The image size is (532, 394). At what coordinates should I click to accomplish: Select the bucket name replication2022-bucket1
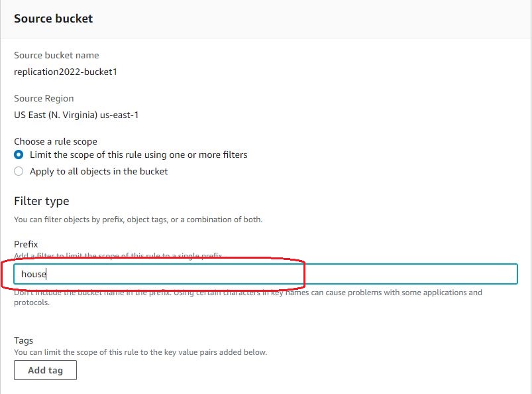64,72
